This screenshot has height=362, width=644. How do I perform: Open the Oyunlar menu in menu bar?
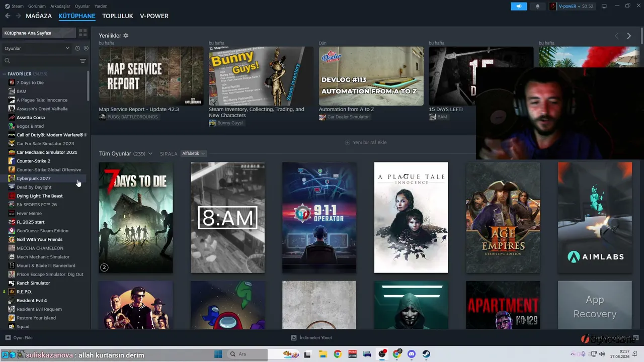coord(83,6)
